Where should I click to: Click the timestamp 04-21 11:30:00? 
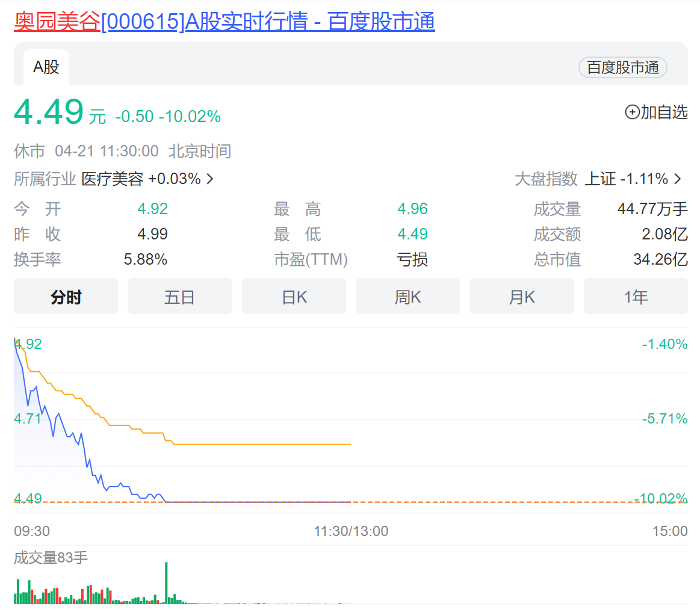click(x=107, y=151)
